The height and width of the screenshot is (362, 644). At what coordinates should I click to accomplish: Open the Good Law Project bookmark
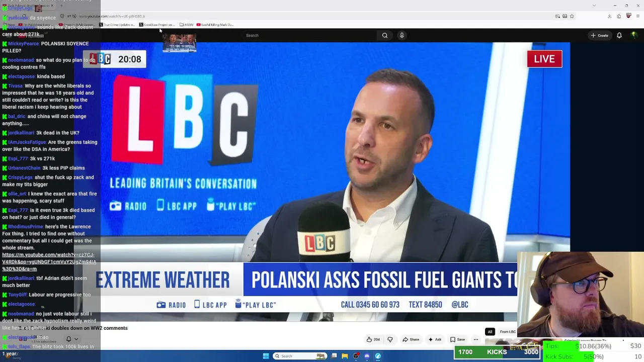157,25
